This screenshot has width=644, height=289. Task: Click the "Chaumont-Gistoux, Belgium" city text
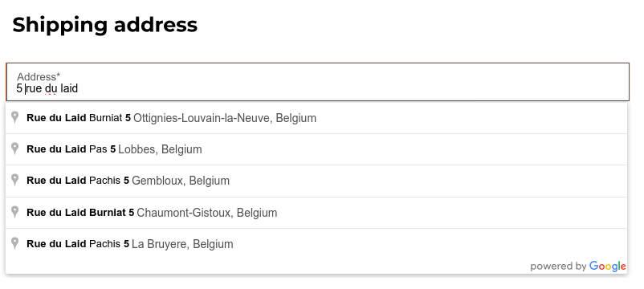tap(206, 213)
